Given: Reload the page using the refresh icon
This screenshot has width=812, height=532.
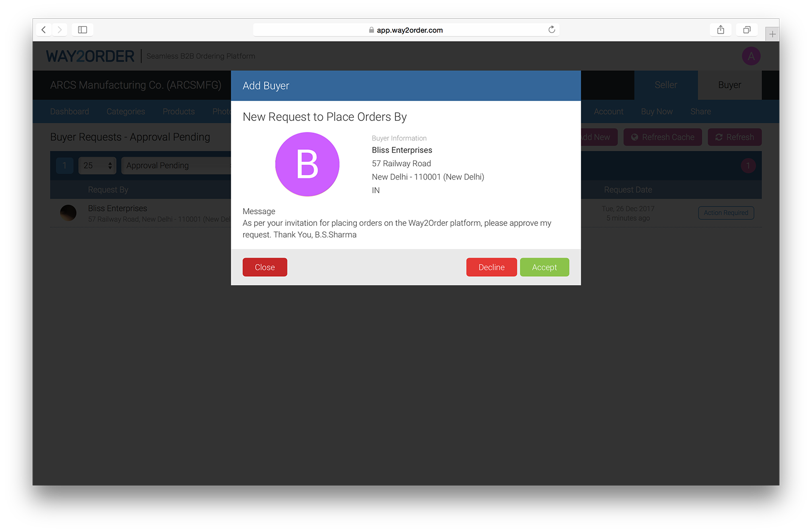Looking at the screenshot, I should (552, 29).
